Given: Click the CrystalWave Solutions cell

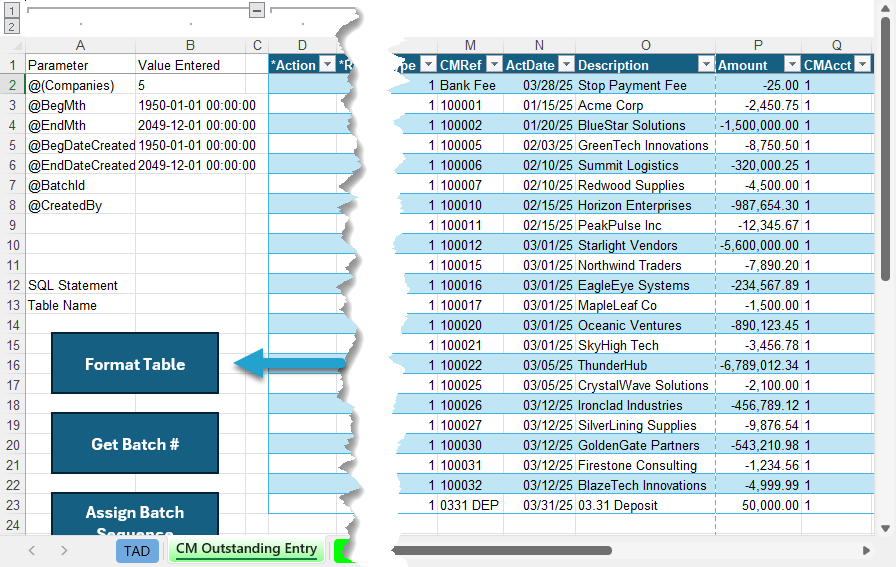Looking at the screenshot, I should pos(645,385).
